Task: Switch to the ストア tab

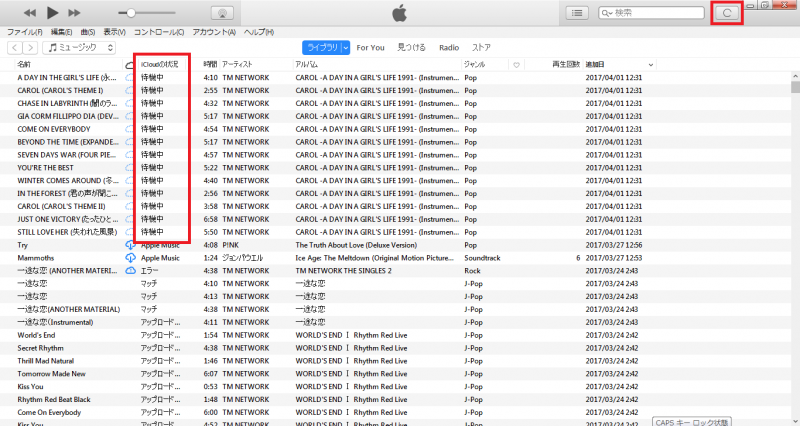Action: (x=481, y=47)
